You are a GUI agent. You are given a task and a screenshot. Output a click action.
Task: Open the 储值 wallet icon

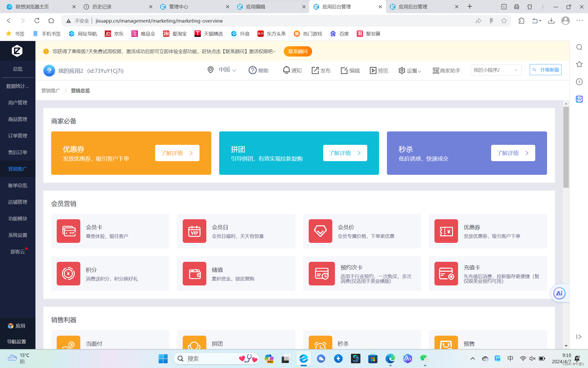(194, 274)
